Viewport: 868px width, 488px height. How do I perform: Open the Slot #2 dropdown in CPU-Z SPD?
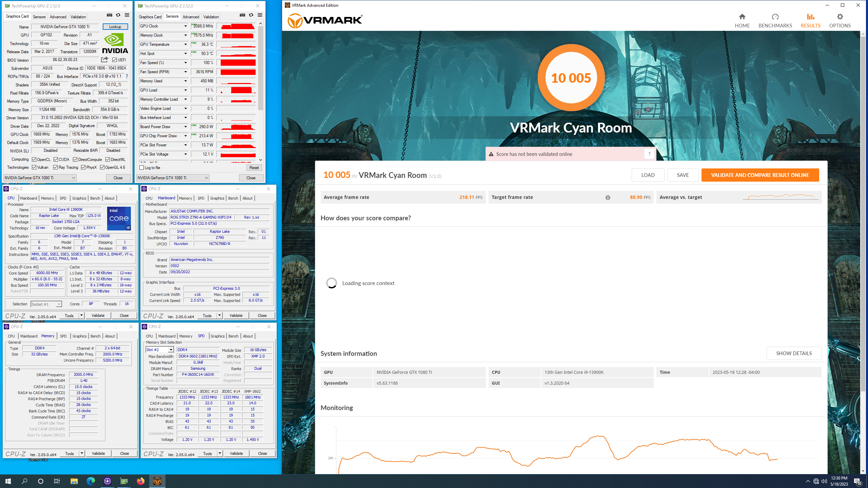160,350
